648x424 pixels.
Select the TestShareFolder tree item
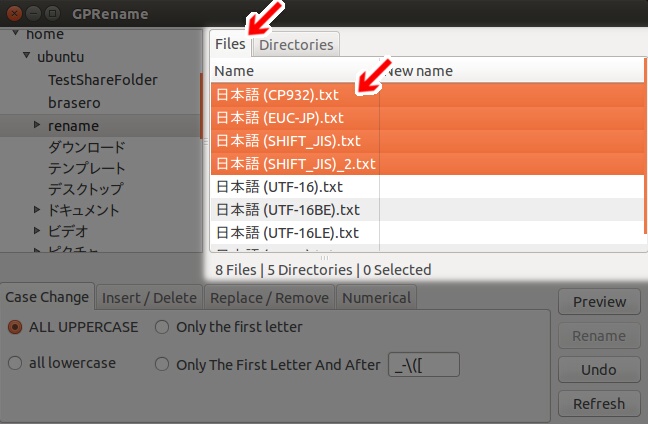tap(102, 80)
